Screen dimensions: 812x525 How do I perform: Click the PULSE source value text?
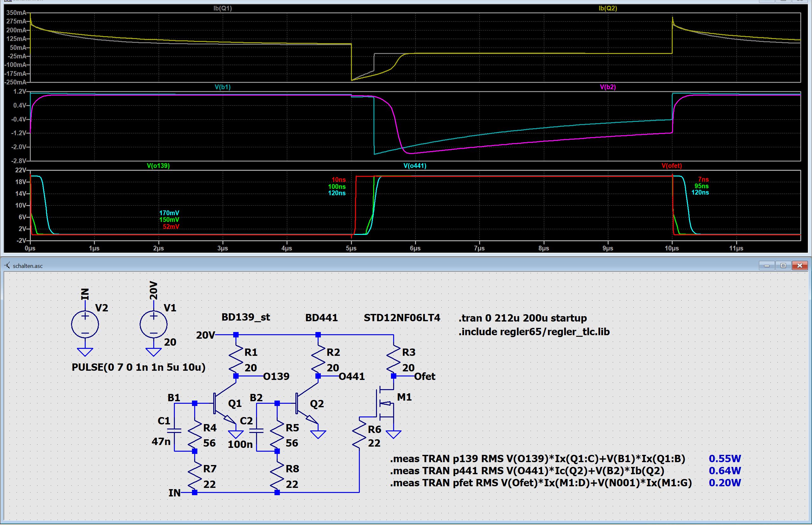point(138,367)
